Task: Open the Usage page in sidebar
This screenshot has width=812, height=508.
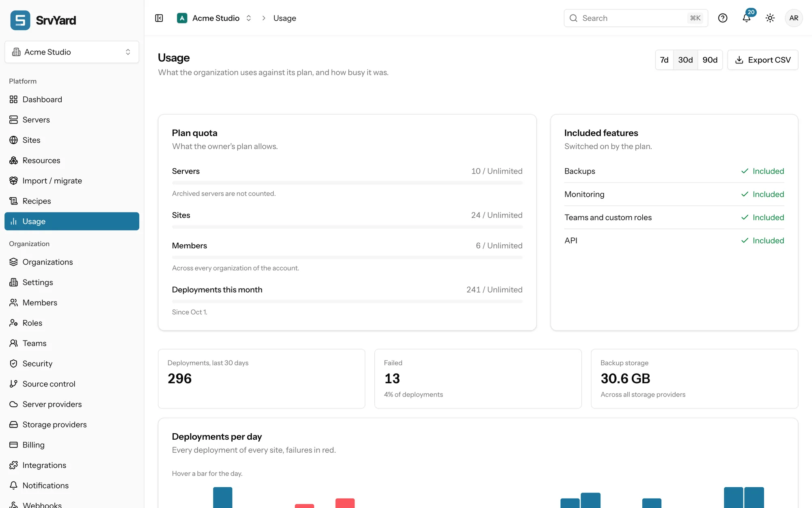Action: (72, 221)
